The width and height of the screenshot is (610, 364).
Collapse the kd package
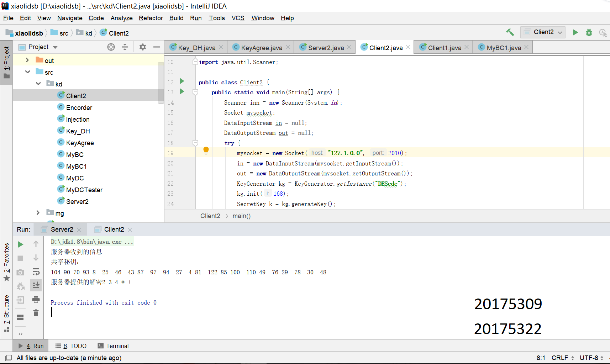coord(38,84)
